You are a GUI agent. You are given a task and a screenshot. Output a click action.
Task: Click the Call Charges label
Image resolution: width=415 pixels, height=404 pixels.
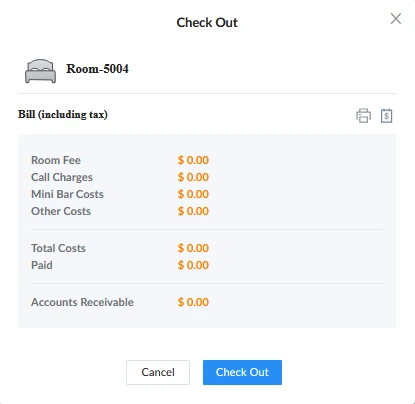[x=62, y=177]
